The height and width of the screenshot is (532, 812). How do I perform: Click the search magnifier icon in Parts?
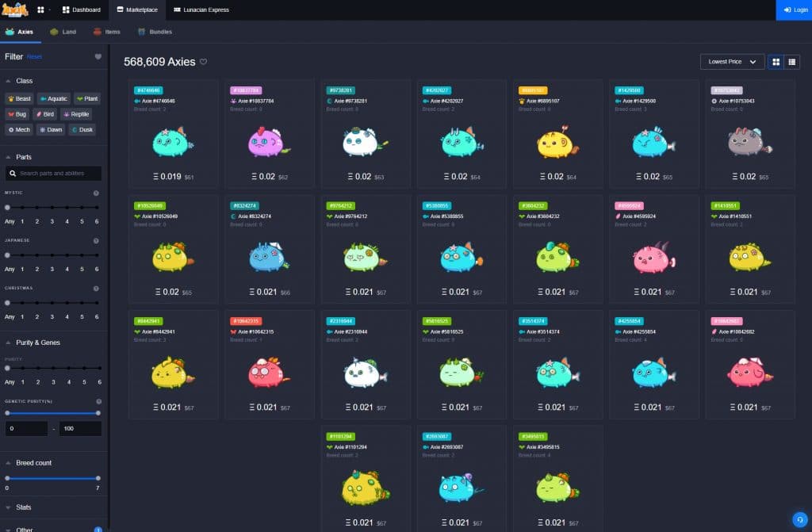click(13, 174)
